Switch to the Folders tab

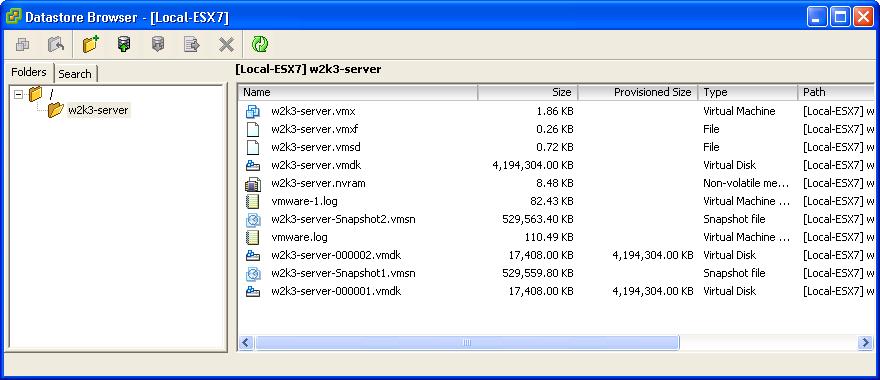29,72
